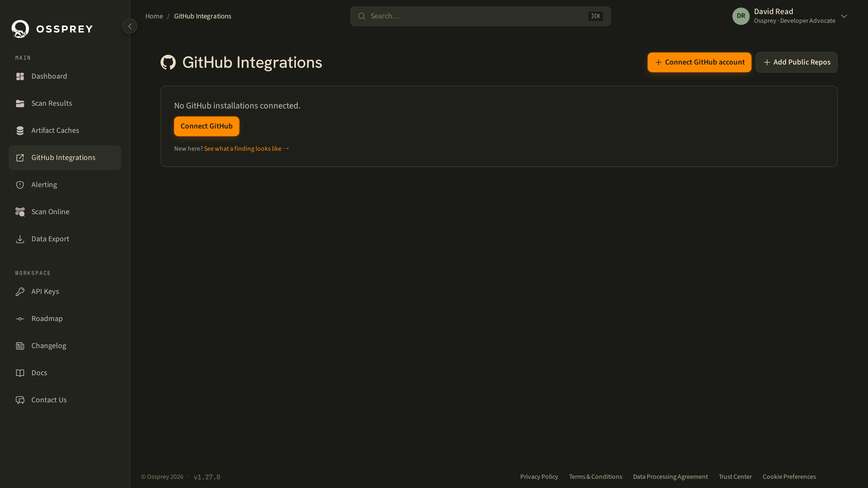The image size is (868, 488).
Task: Click the Home breadcrumb link
Action: 154,16
